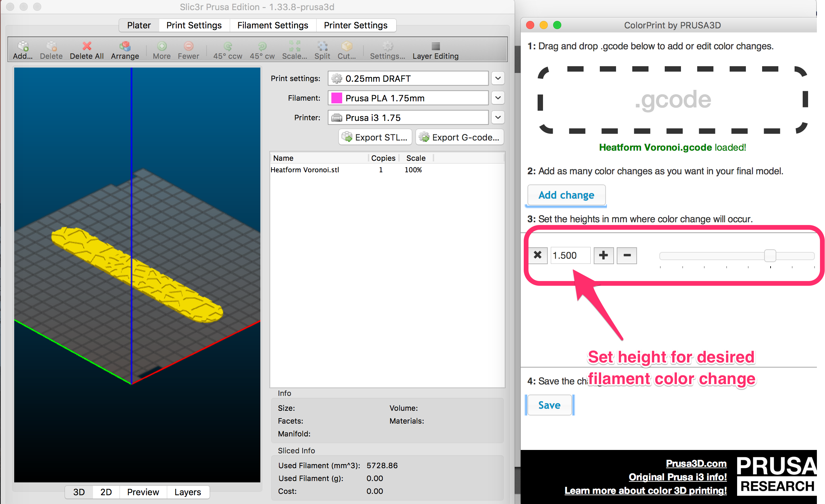This screenshot has height=504, width=825.
Task: Click the Save button in ColorPrint
Action: pos(549,405)
